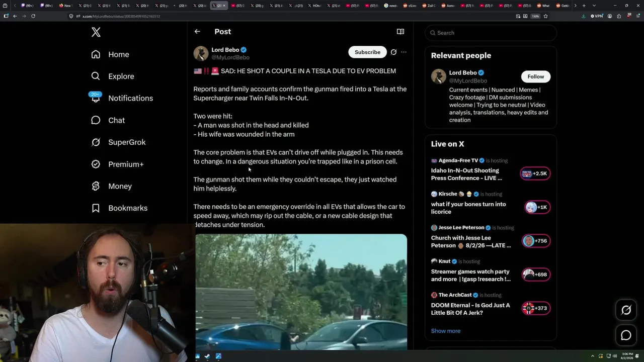Screen dimensions: 644x362
Task: Open the Chat bubble icon in sidebar
Action: coord(96,120)
